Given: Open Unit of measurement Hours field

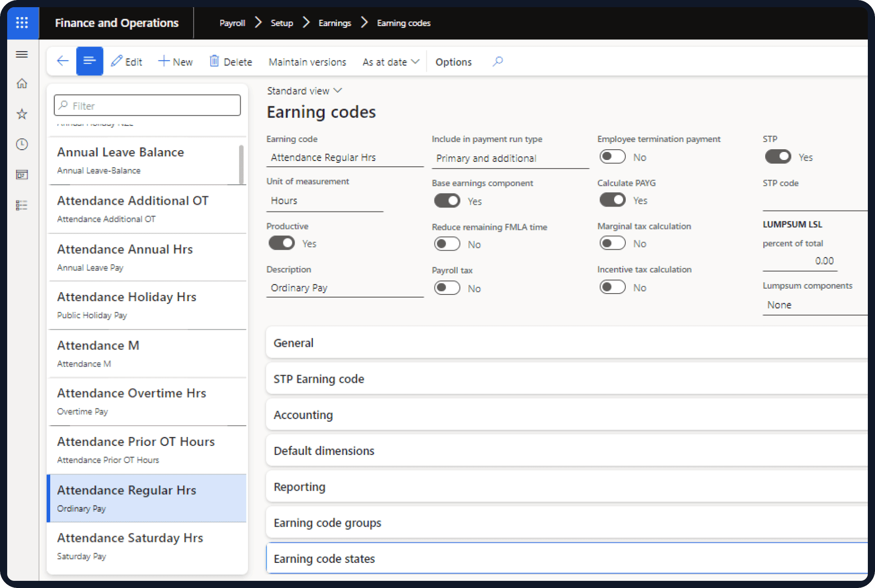Looking at the screenshot, I should tap(325, 201).
